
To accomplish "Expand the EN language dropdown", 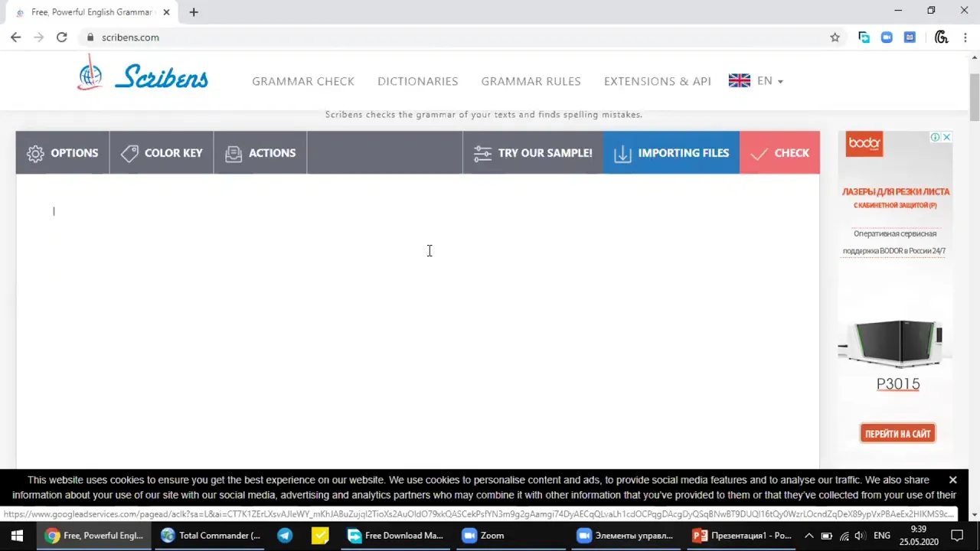I will pos(770,81).
